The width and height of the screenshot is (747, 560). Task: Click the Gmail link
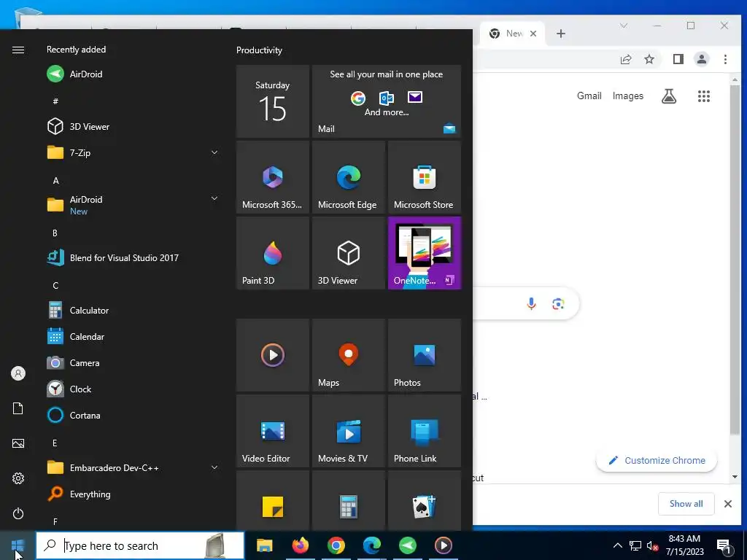pos(589,96)
